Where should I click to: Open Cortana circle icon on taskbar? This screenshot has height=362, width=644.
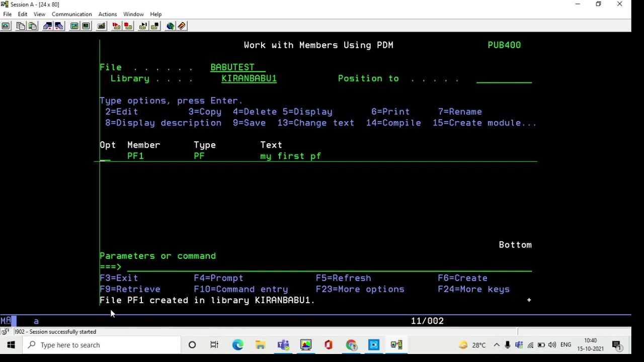(192, 345)
